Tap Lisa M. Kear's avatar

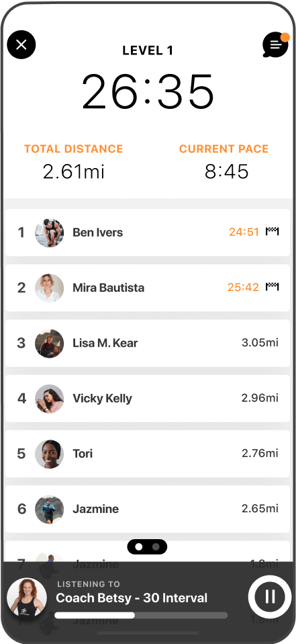pyautogui.click(x=49, y=343)
